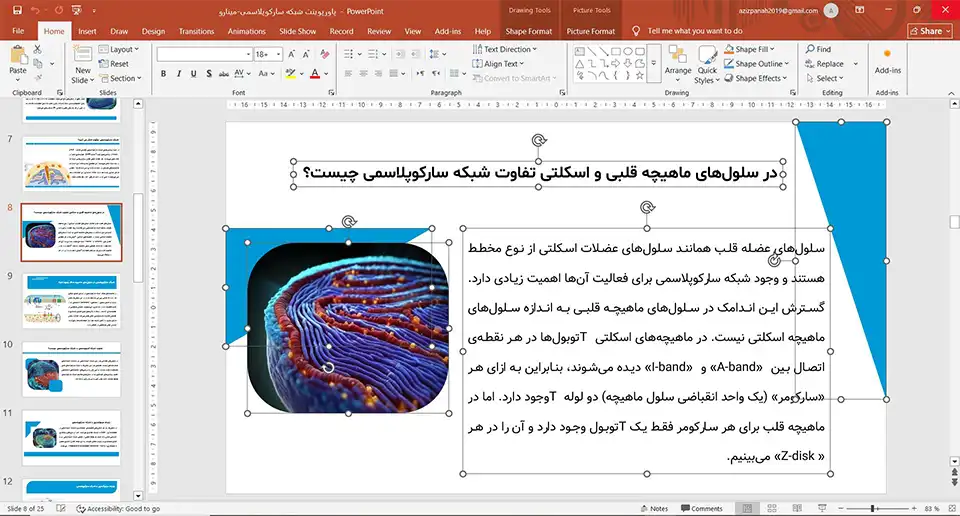Open the File menu

[18, 31]
